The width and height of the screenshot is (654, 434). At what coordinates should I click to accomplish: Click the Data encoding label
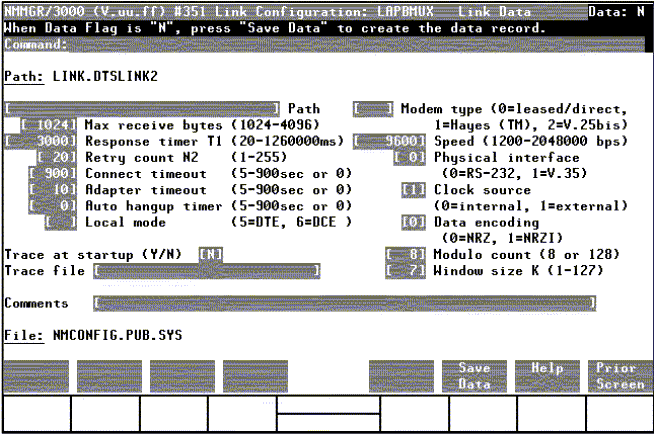pos(487,222)
